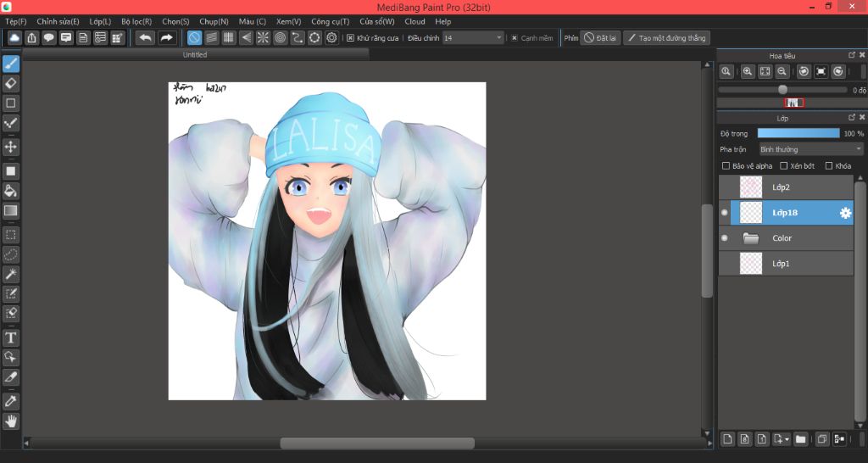The width and height of the screenshot is (868, 463).
Task: Enable crisscross grid snap guide
Action: [229, 37]
